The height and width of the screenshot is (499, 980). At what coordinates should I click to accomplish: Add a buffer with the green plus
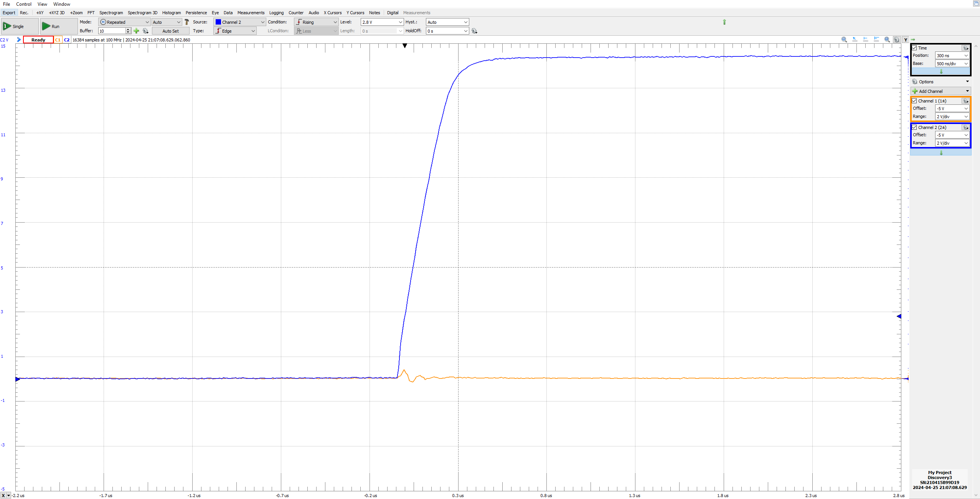[x=136, y=31]
